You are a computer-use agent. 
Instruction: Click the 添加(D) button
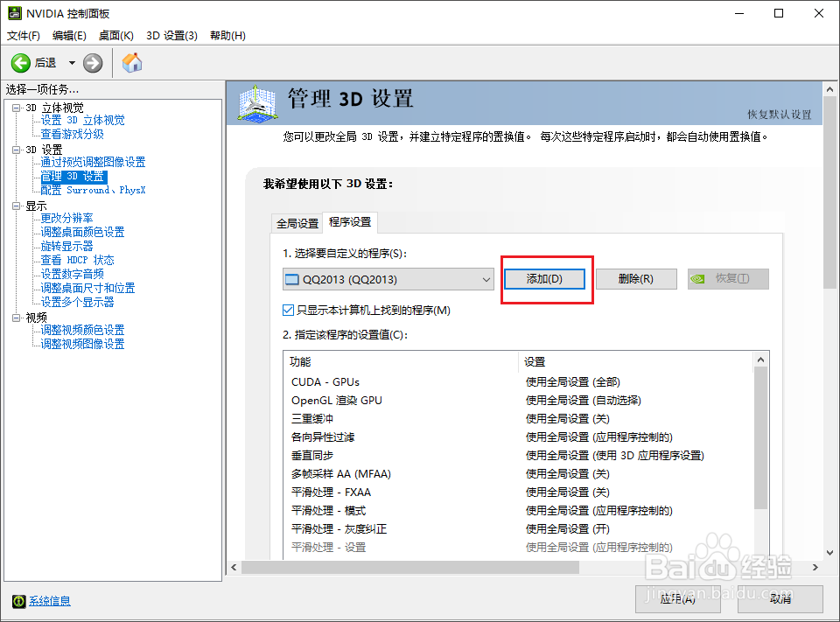tap(543, 278)
